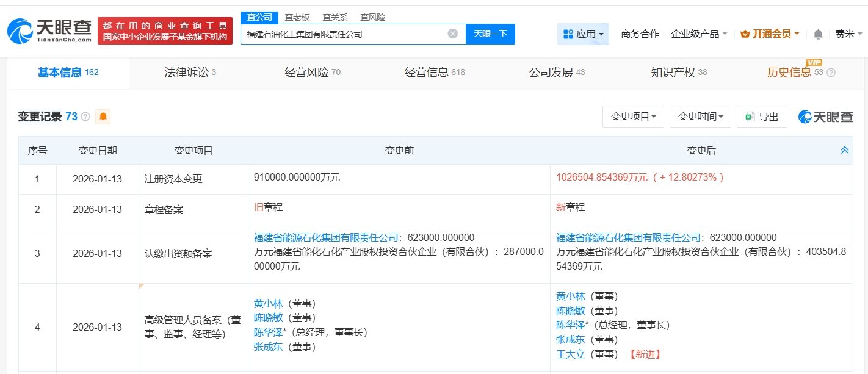The height and width of the screenshot is (374, 868).
Task: Click the 天眼一下 search button
Action: click(x=490, y=34)
